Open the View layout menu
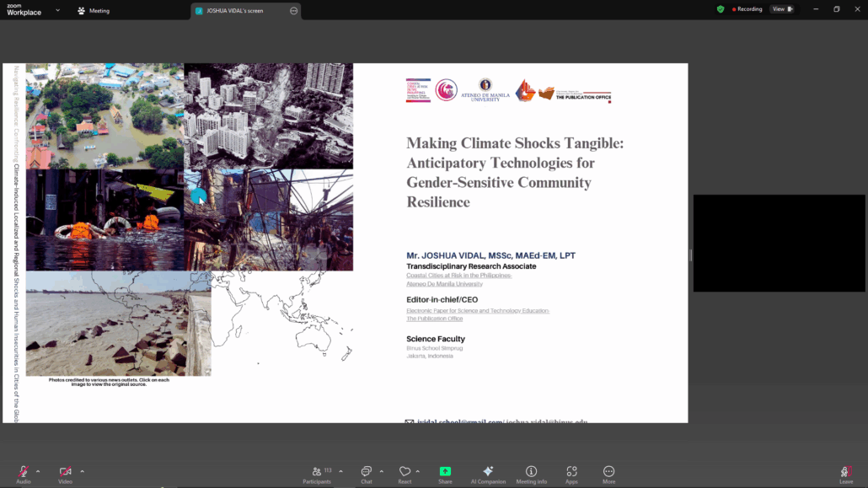The image size is (868, 488). click(x=782, y=9)
